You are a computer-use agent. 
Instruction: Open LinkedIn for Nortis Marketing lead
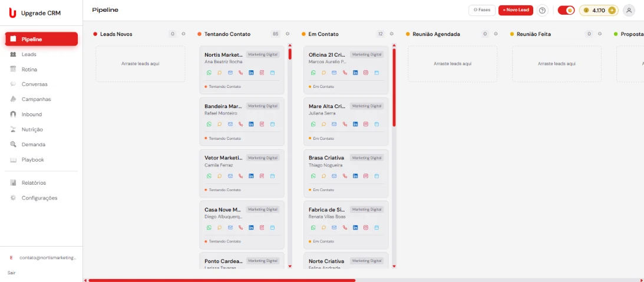point(252,73)
